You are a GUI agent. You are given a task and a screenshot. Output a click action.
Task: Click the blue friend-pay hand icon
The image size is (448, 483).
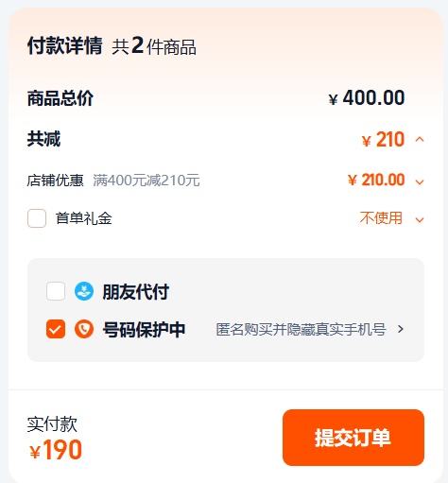(x=84, y=291)
